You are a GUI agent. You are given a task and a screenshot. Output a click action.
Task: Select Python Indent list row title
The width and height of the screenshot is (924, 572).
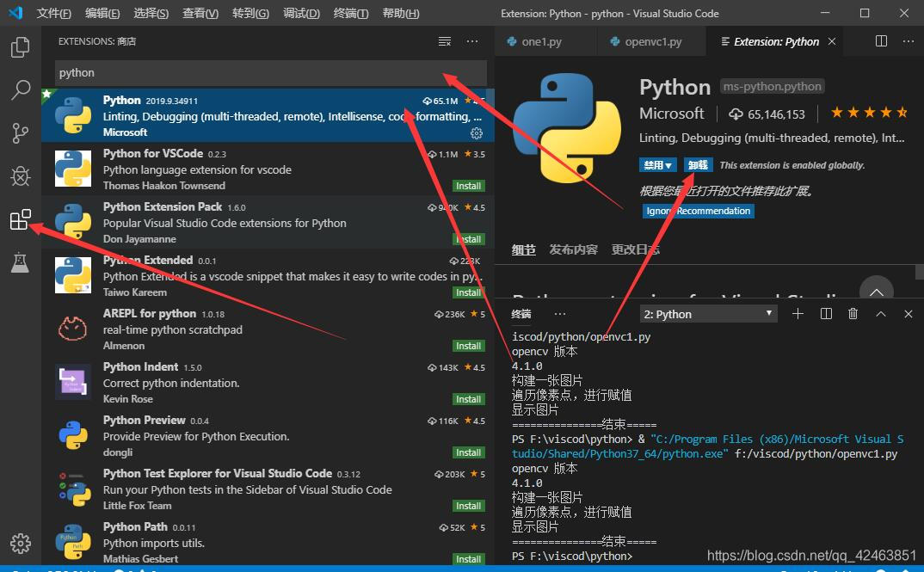(x=140, y=366)
